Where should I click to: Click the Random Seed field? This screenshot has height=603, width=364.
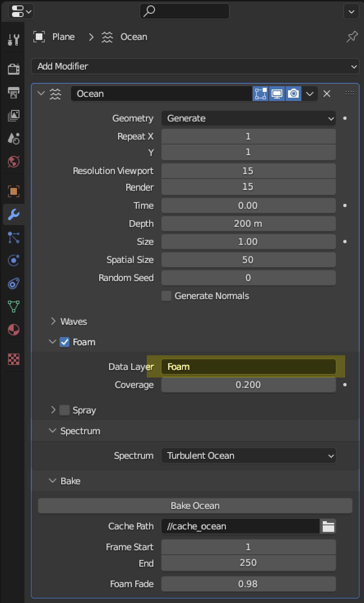(248, 278)
